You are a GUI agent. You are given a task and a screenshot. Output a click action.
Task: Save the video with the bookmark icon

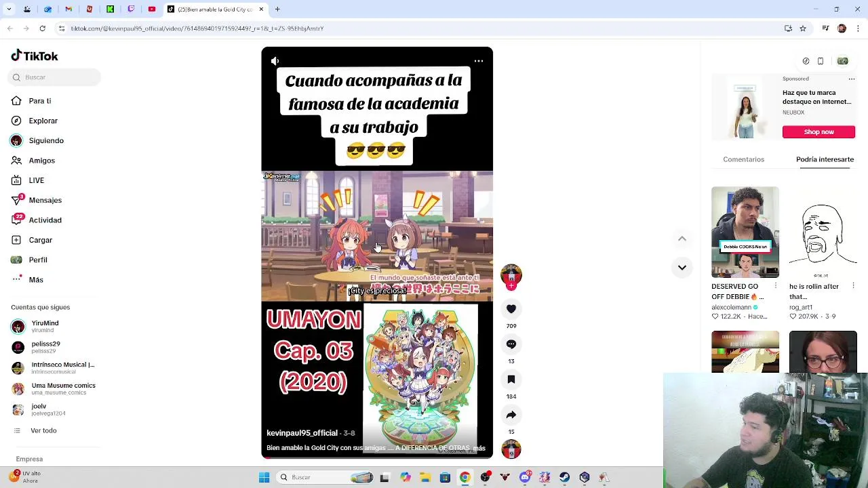[511, 380]
